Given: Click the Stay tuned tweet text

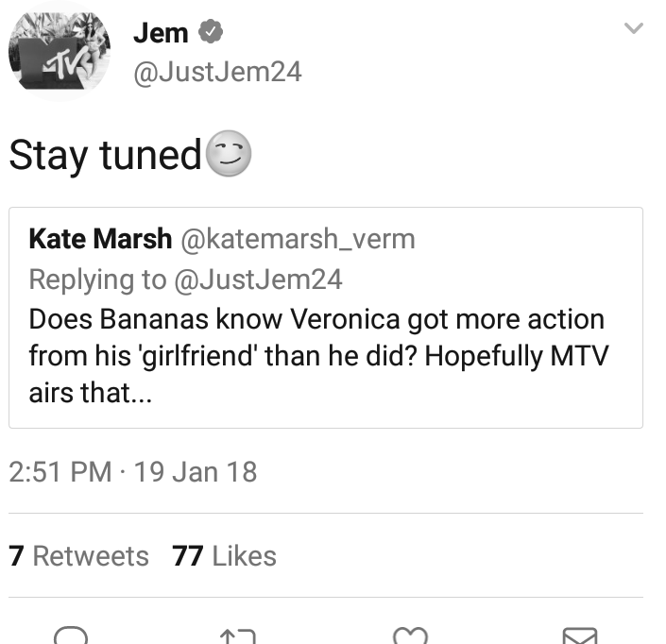Looking at the screenshot, I should (106, 156).
